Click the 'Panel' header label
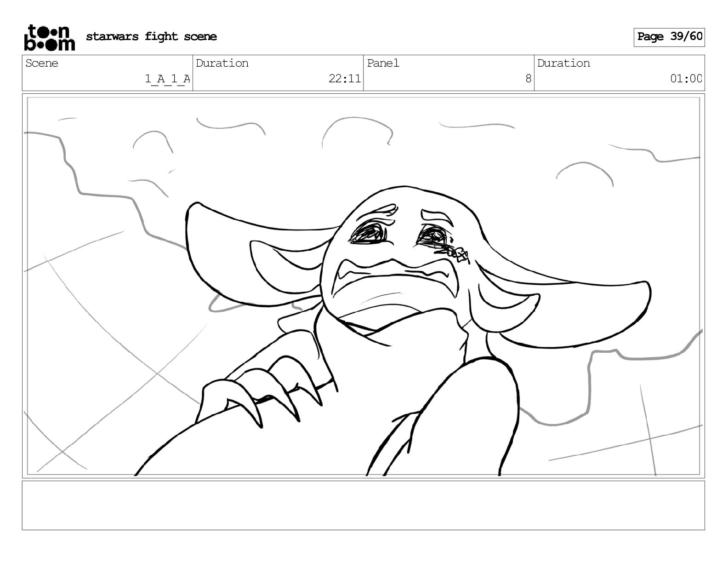 [x=383, y=63]
